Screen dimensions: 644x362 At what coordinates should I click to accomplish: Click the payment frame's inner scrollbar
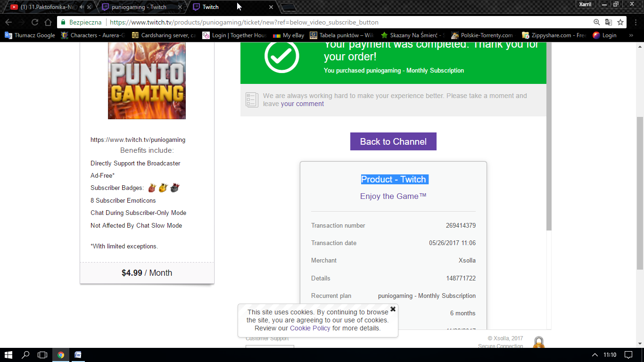click(x=549, y=136)
